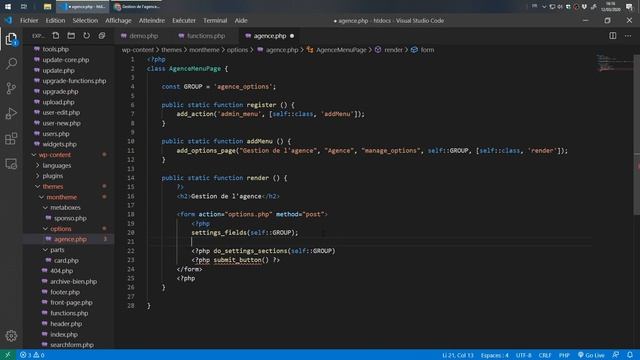Viewport: 640px width, 360px height.
Task: Select agence.php in the file tree
Action: (x=70, y=239)
